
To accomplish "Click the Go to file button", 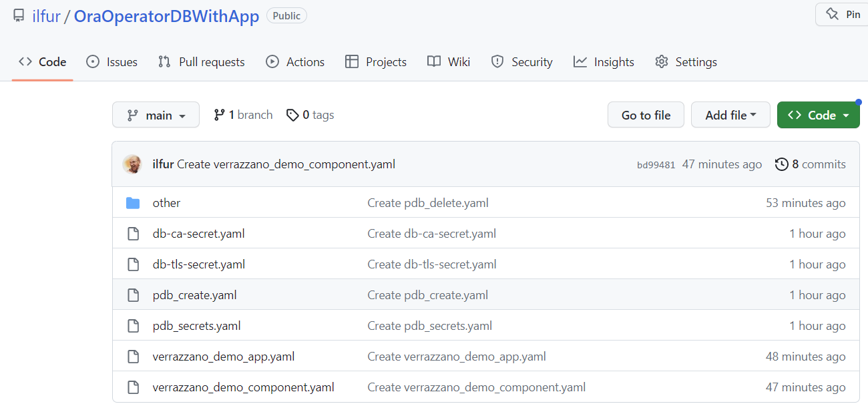I will click(646, 114).
